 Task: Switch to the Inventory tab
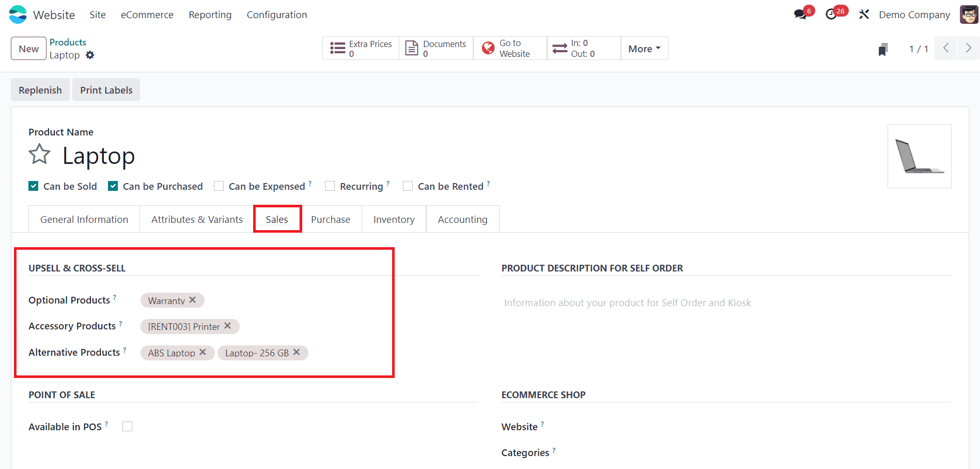(394, 219)
